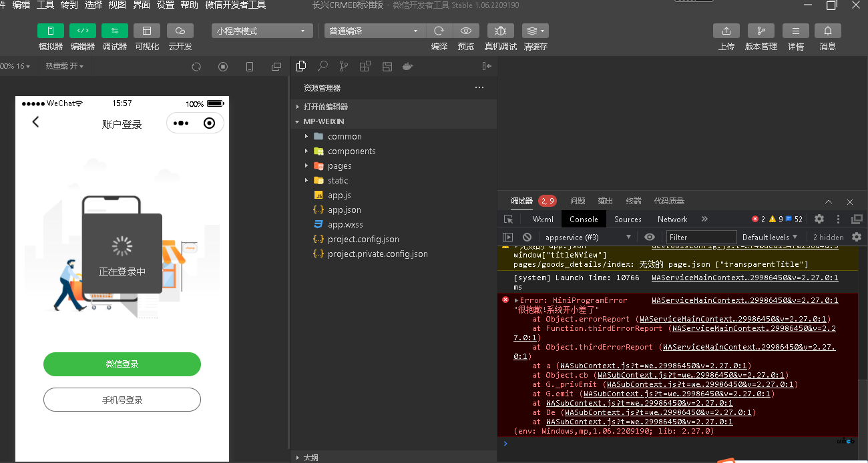
Task: Click the preview (预览) eye icon
Action: [x=466, y=31]
